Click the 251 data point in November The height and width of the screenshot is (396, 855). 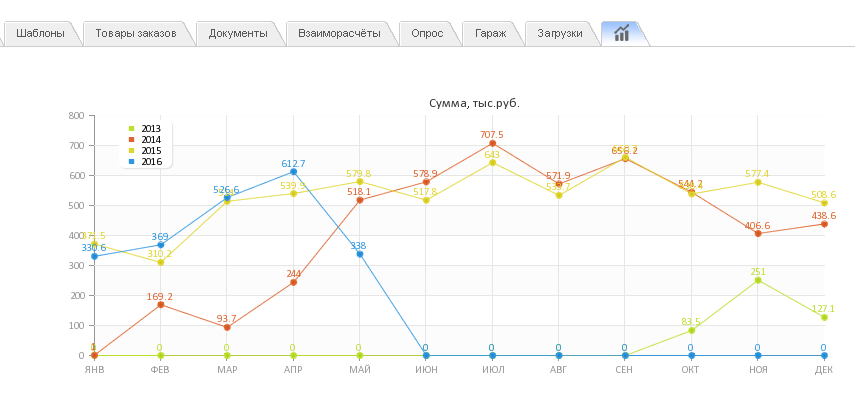pyautogui.click(x=757, y=280)
